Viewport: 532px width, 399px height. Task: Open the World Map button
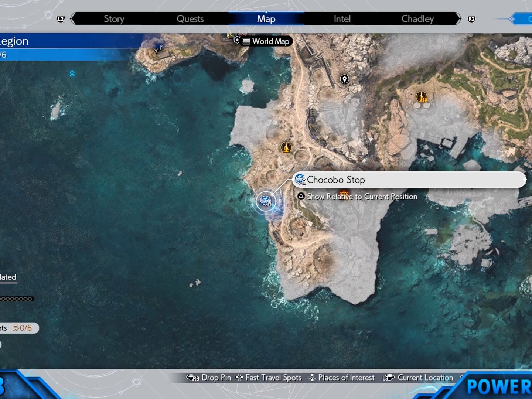coord(267,41)
